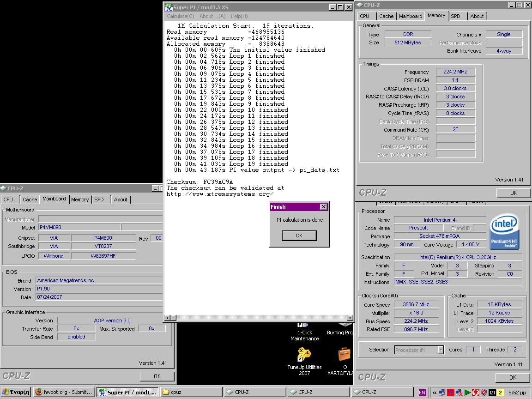Viewport: 532px width, 399px height.
Task: Click second CPU-Z taskbar button
Action: click(319, 392)
